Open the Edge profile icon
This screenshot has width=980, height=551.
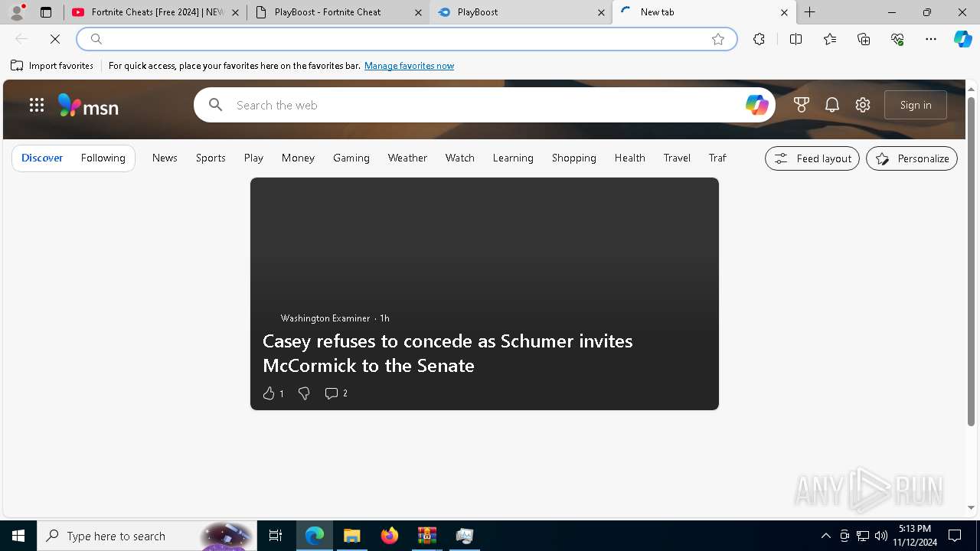pyautogui.click(x=17, y=12)
